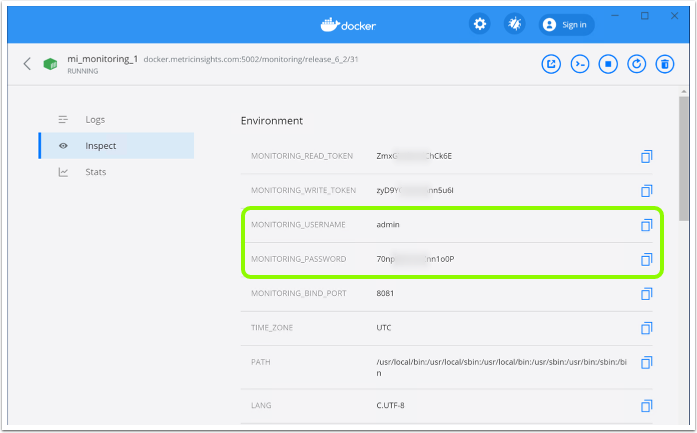
Task: Copy MONITORING_USERNAME value
Action: coord(646,225)
